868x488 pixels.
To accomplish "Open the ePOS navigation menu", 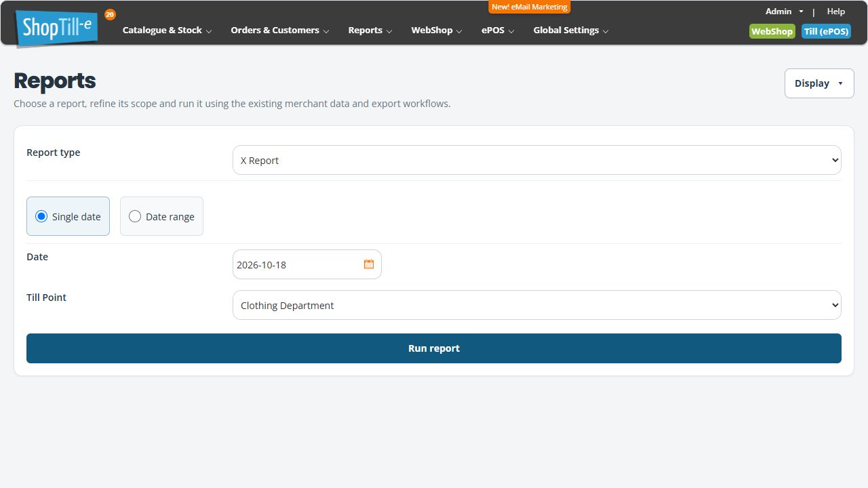I will click(x=498, y=30).
